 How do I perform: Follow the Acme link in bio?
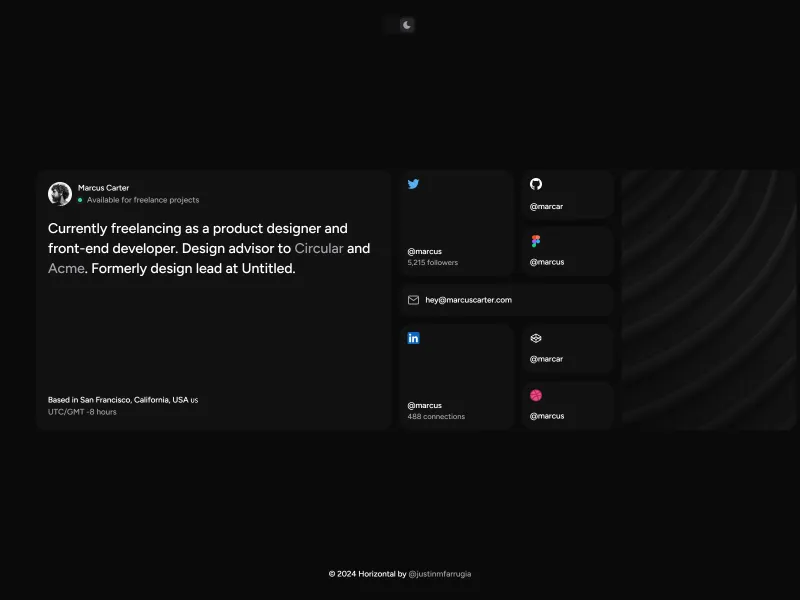[66, 268]
